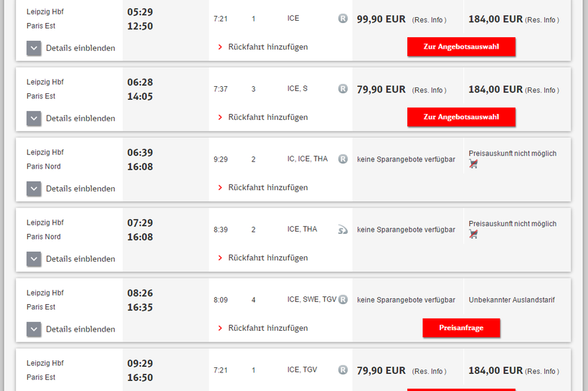Open Res. Info next to 99,90 EUR

(429, 20)
